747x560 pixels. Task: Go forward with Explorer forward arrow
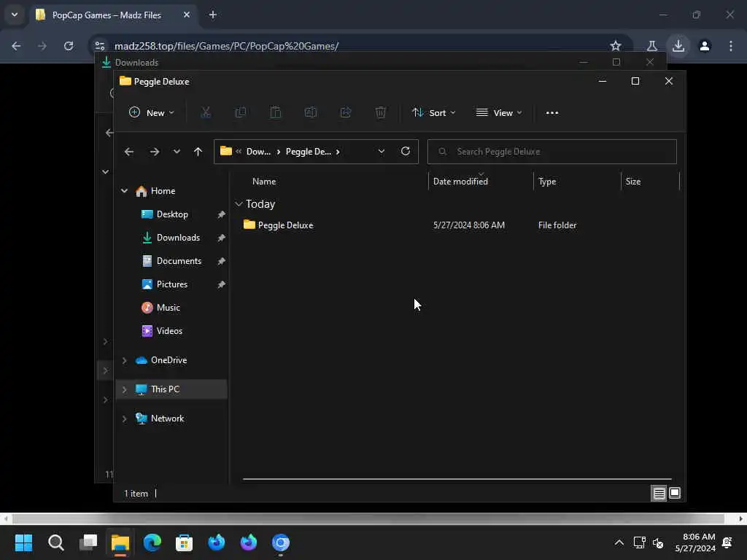coord(155,152)
